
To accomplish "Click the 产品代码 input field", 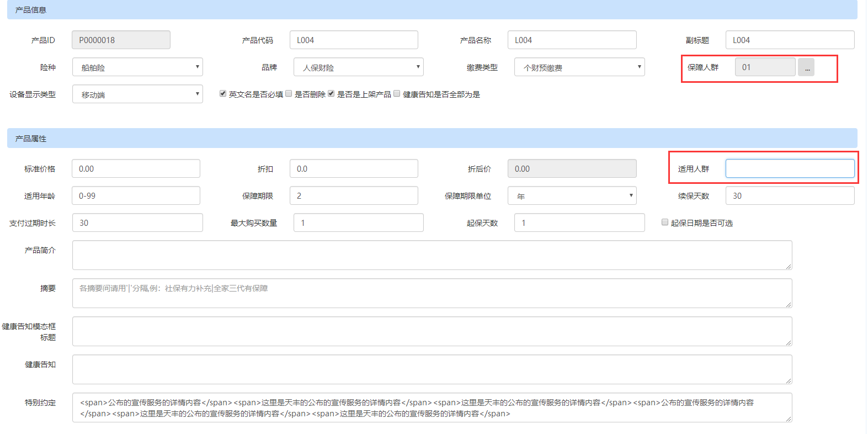I will click(x=353, y=40).
